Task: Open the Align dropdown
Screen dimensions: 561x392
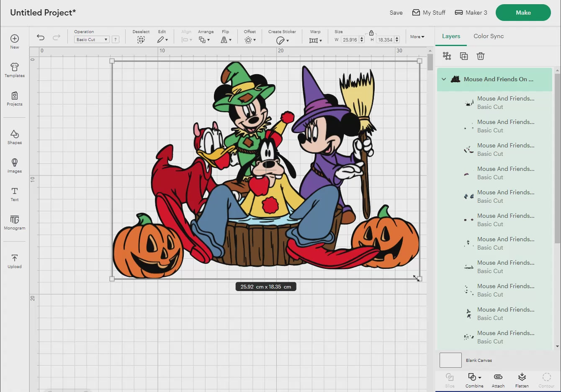Action: pos(187,40)
